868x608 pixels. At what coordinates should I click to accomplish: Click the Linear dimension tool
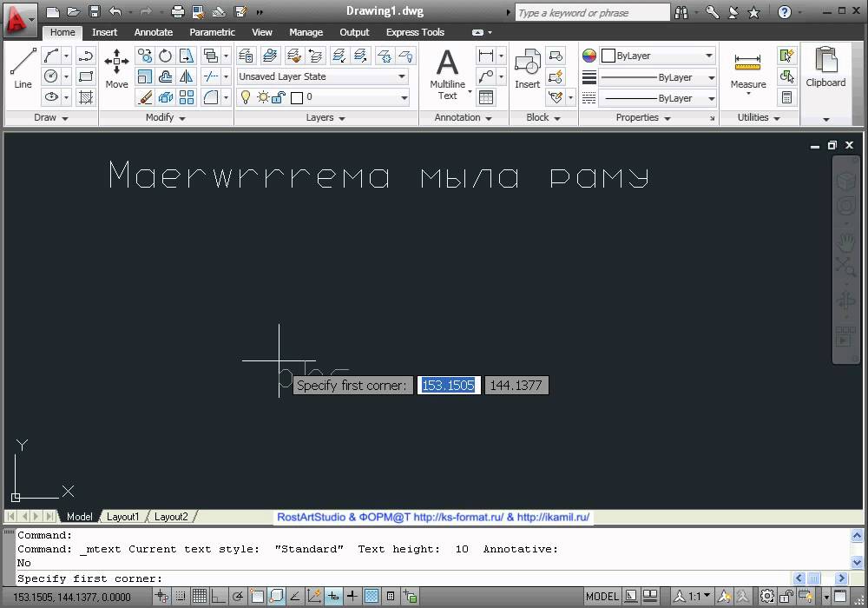[485, 56]
